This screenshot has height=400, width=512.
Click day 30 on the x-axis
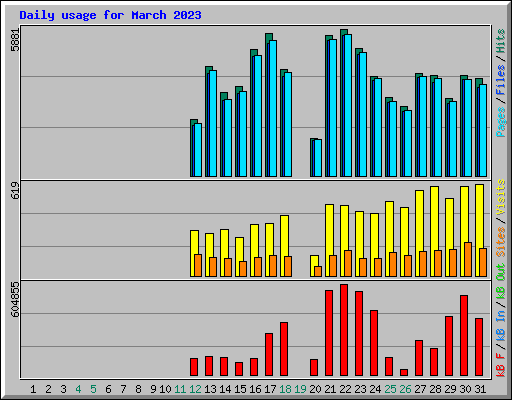click(465, 389)
